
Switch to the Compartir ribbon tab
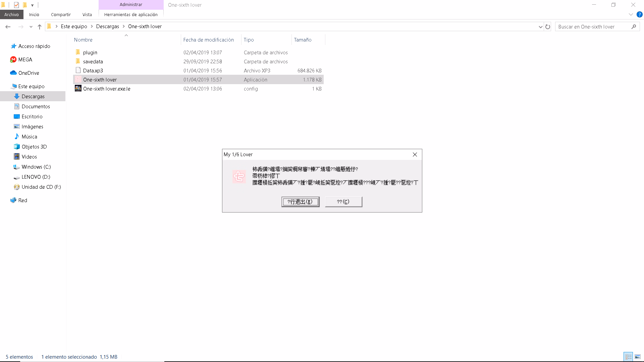coord(61,14)
